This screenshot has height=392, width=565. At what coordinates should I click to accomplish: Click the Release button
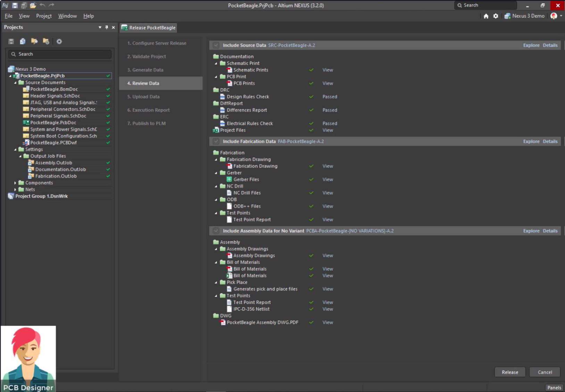[x=509, y=372]
